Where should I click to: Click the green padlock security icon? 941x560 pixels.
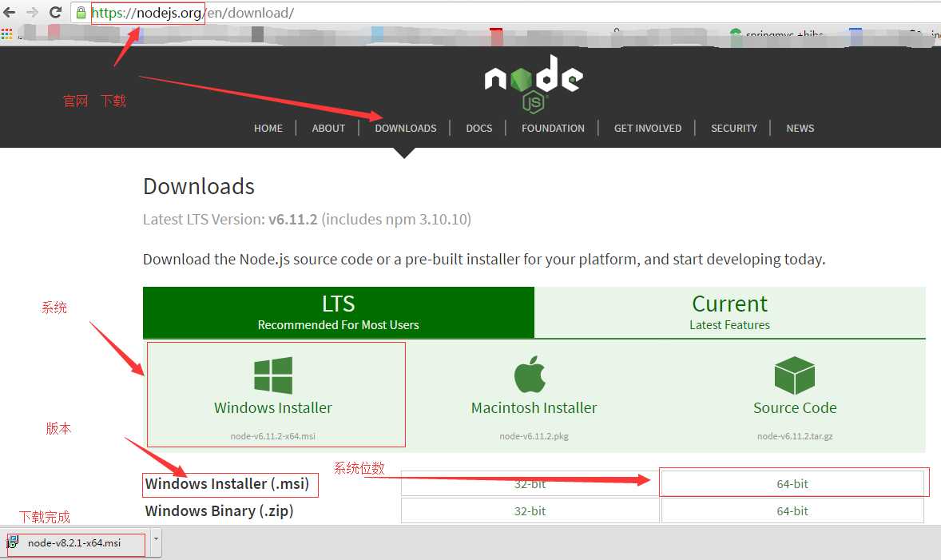(81, 13)
